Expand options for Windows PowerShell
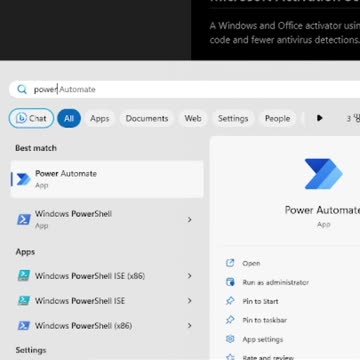The height and width of the screenshot is (360, 360). (x=190, y=220)
